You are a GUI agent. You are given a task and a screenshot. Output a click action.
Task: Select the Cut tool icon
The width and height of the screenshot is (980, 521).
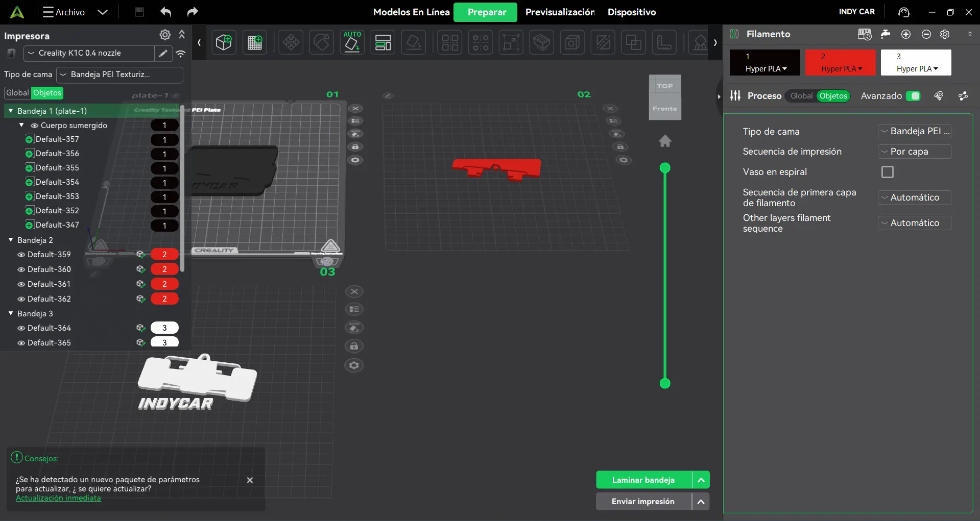coord(603,42)
